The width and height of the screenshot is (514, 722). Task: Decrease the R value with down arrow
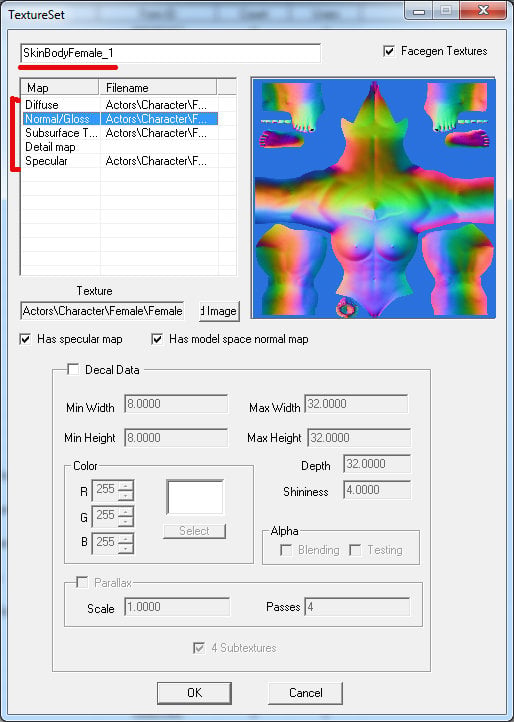pos(126,496)
